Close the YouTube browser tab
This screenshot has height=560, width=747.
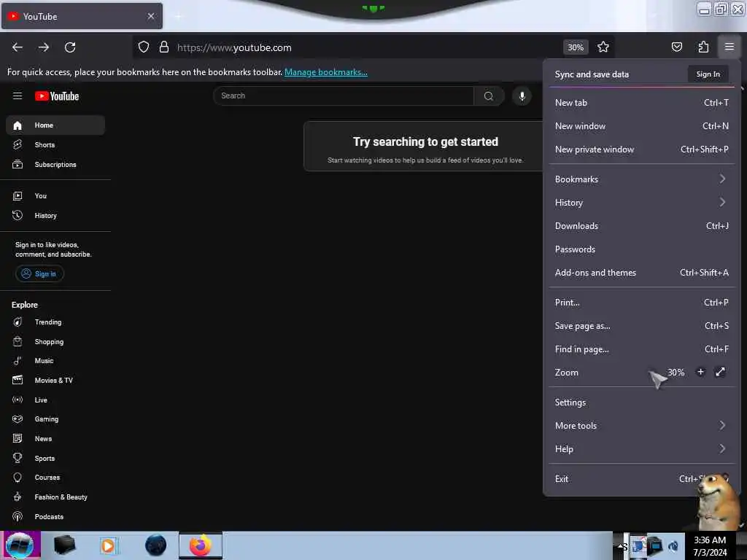pos(151,16)
